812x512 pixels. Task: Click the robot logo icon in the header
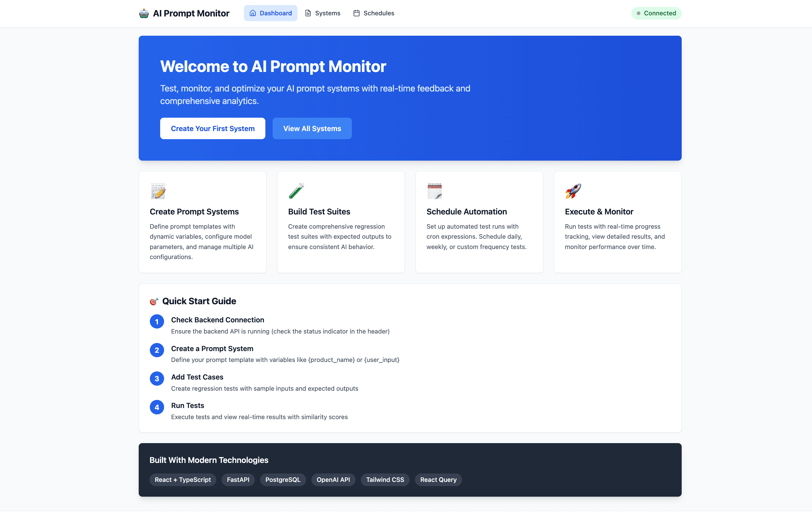coord(144,13)
